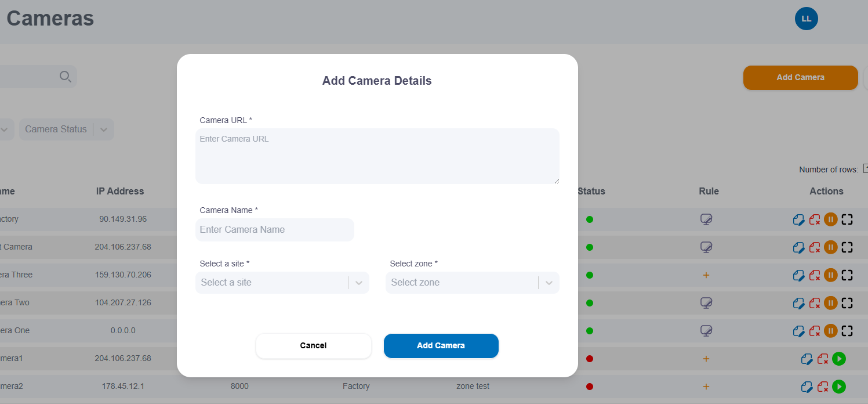Start the camera with IP 178.45.12.1
Screen dimensions: 868x404
pos(839,387)
